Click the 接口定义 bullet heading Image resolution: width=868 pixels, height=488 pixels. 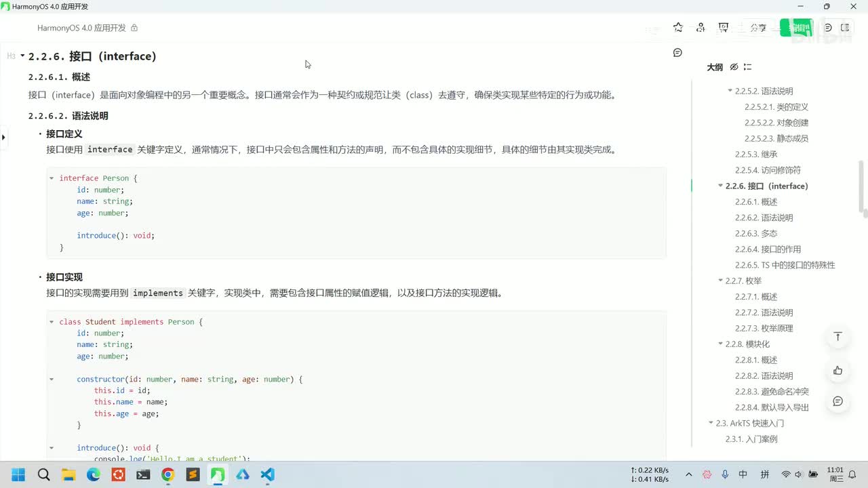click(x=64, y=134)
